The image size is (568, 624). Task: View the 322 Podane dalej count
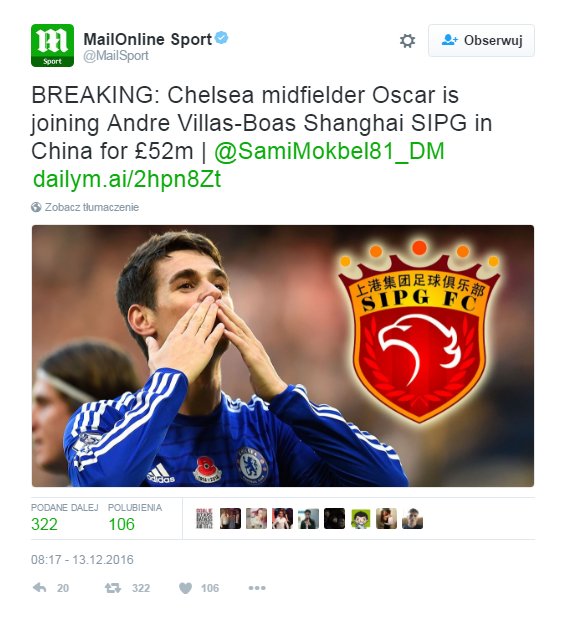pyautogui.click(x=44, y=524)
